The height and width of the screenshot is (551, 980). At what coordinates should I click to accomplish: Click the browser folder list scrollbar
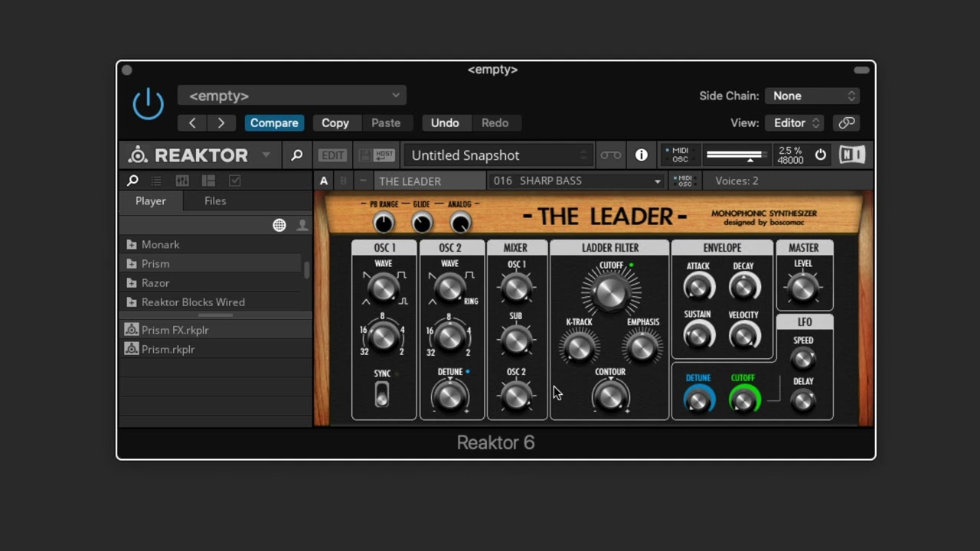307,270
